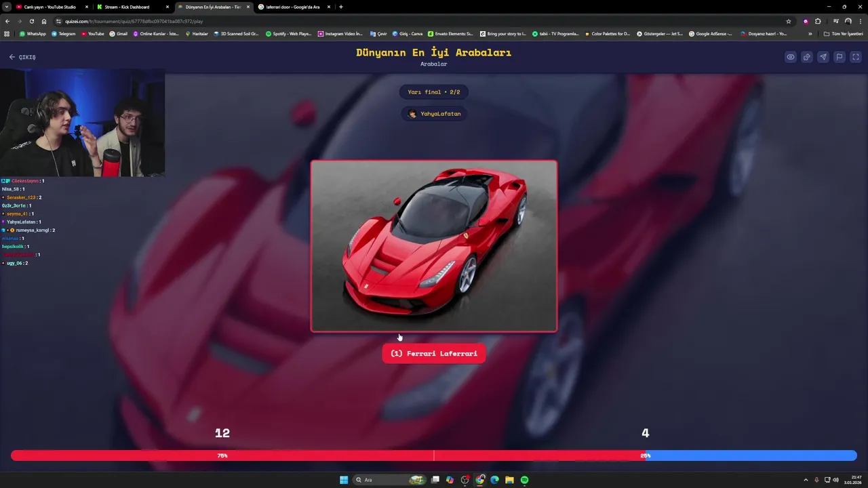Image resolution: width=868 pixels, height=488 pixels.
Task: Open the Color Palettes bookmark
Action: coord(607,33)
